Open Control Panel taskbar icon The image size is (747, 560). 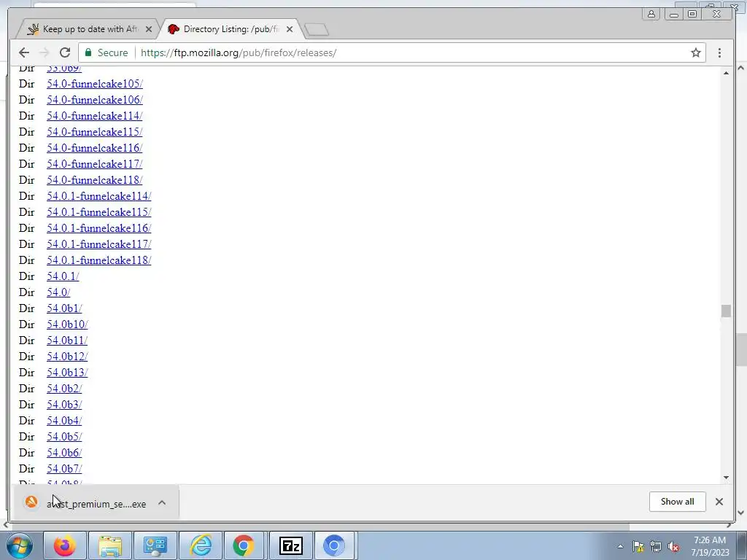pyautogui.click(x=155, y=545)
